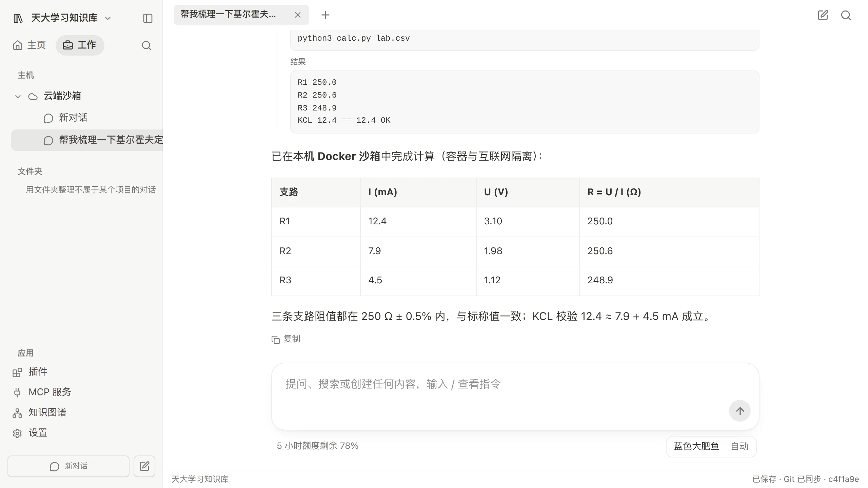Click the library books icon
Image resolution: width=868 pixels, height=488 pixels.
click(x=18, y=18)
